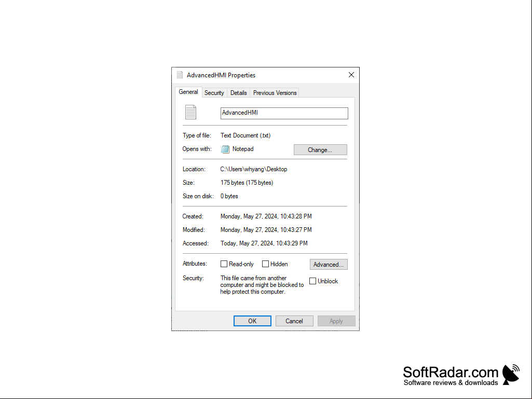Switch to the General tab
This screenshot has height=399, width=532.
188,92
